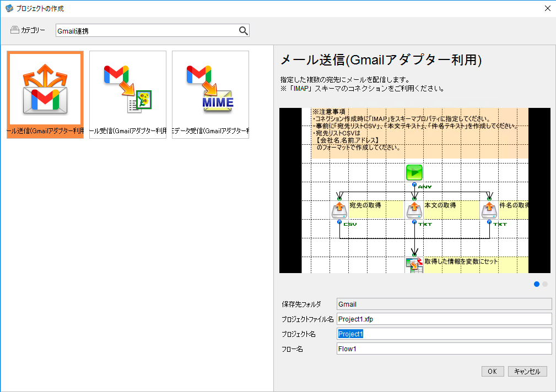556x392 pixels.
Task: Click the プロジェクトファイル名 label
Action: (307, 319)
